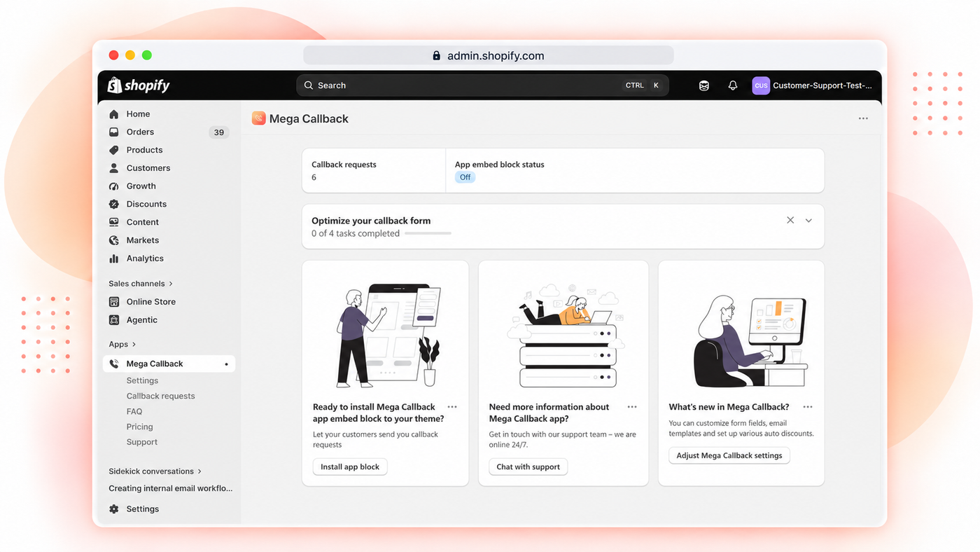Expand the Apps section
Image resolution: width=980 pixels, height=552 pixels.
click(x=122, y=345)
